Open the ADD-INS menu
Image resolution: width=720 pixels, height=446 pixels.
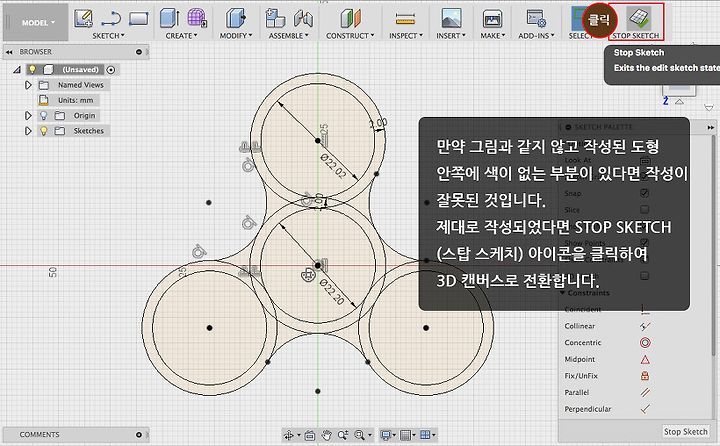(536, 35)
